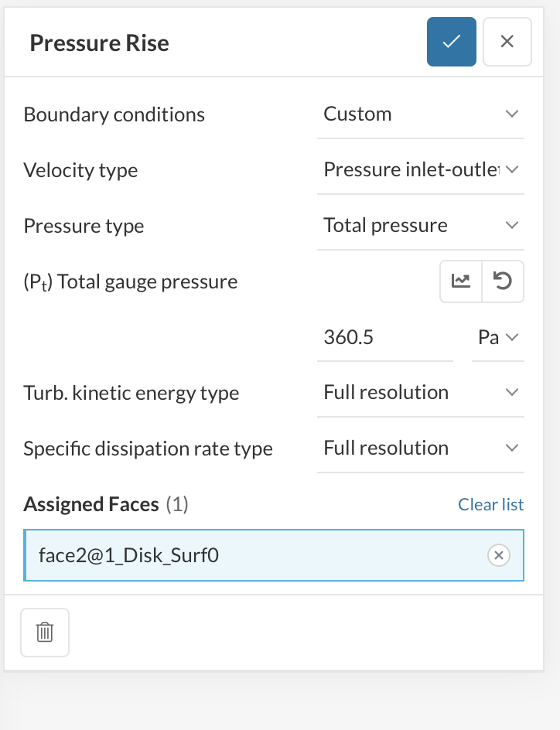560x730 pixels.
Task: Click the 'Specific dissipation rate type' label text
Action: pos(148,449)
